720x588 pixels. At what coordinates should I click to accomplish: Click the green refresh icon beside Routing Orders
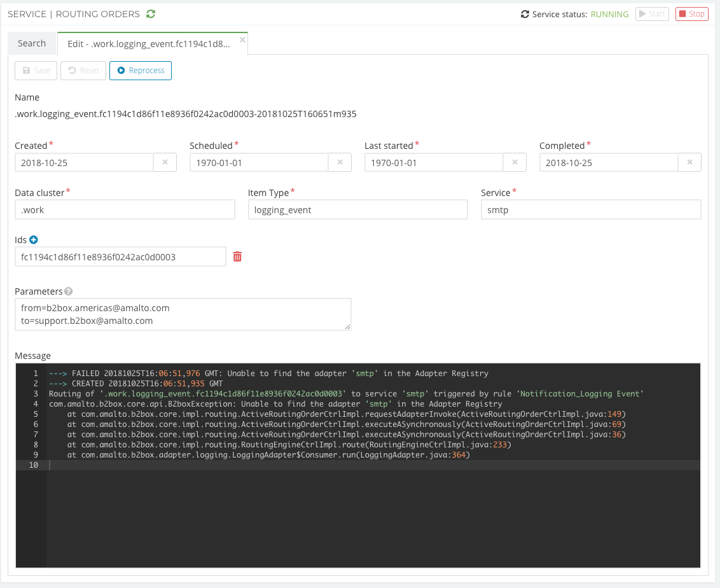point(151,13)
